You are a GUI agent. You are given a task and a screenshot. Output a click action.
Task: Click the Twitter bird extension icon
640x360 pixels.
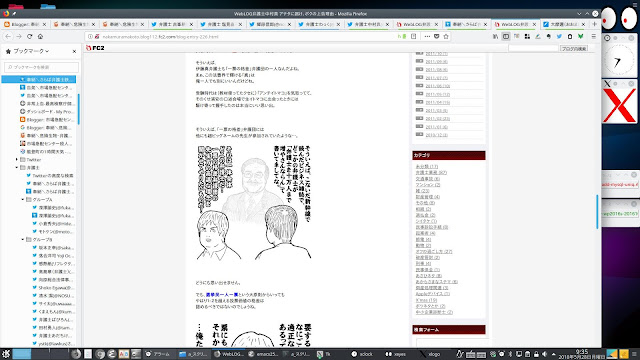tap(559, 36)
